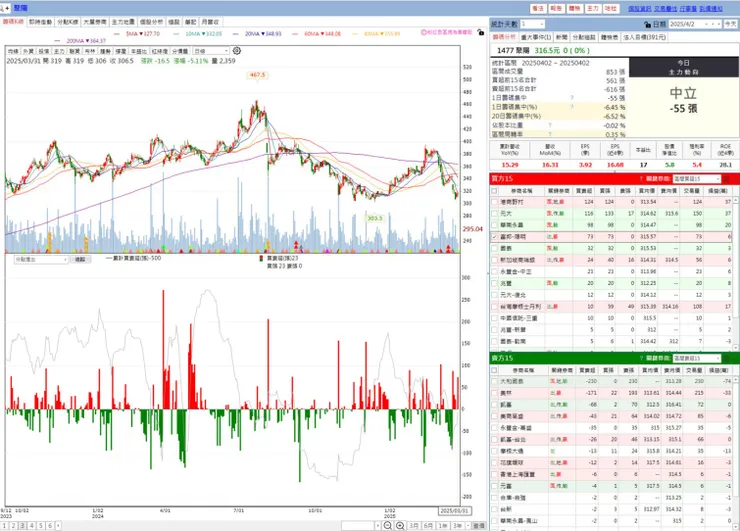Viewport: 740px width, 531px height.
Task: Open the empty dropdown left of zoom icons
Action: click(361, 525)
